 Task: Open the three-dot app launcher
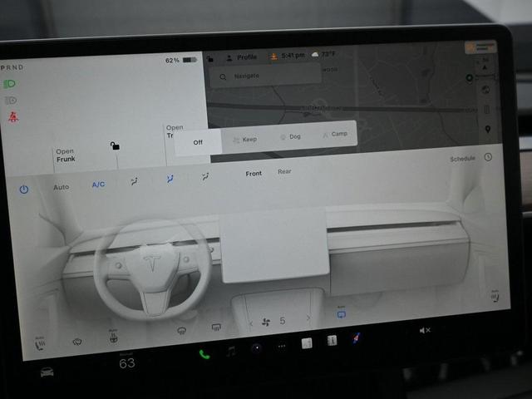(281, 347)
